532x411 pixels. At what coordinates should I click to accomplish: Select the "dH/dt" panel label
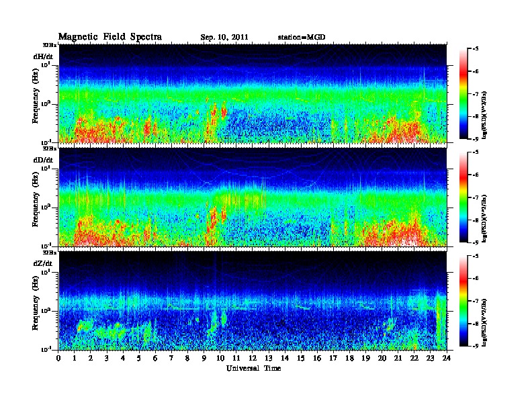coord(43,56)
